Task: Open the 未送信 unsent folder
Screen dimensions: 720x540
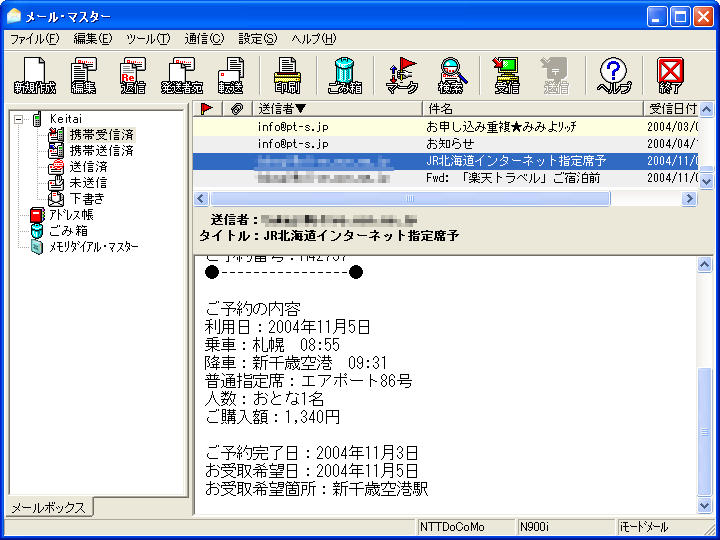Action: 88,183
